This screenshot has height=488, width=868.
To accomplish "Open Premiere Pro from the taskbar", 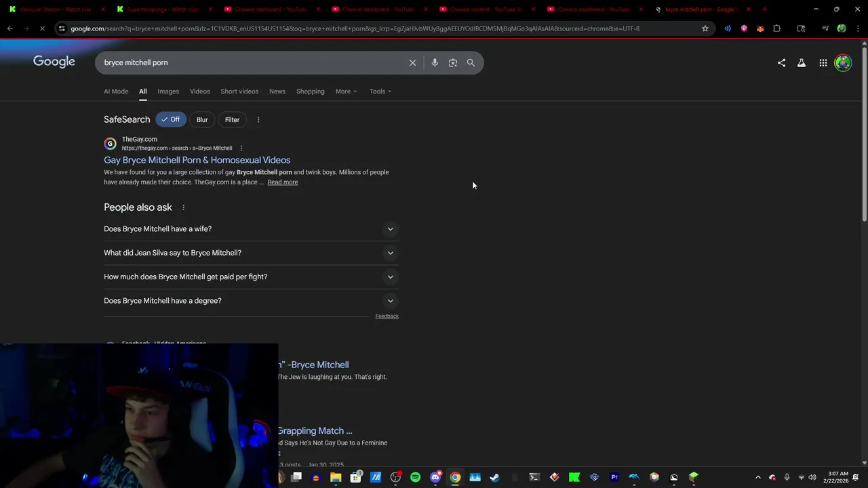I will (x=614, y=477).
